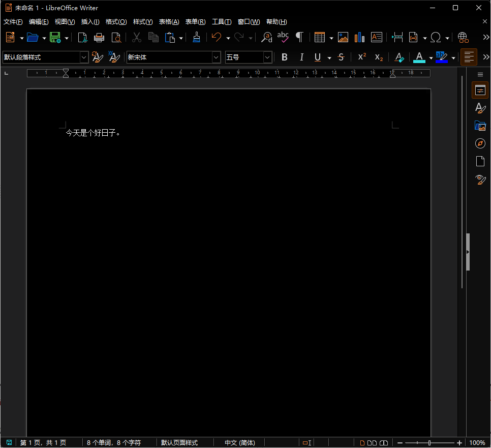Screen dimensions: 491x448
Task: Toggle formatting marks display
Action: pos(300,38)
